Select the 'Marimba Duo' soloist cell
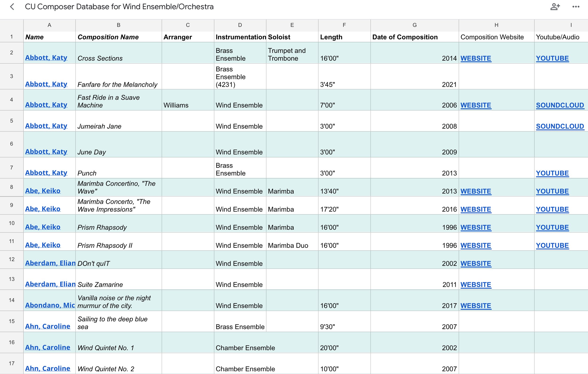The image size is (588, 374). (x=292, y=242)
